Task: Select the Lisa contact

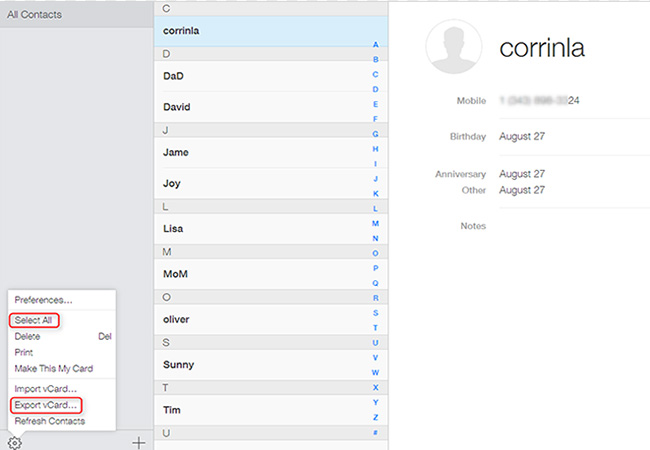Action: 271,229
